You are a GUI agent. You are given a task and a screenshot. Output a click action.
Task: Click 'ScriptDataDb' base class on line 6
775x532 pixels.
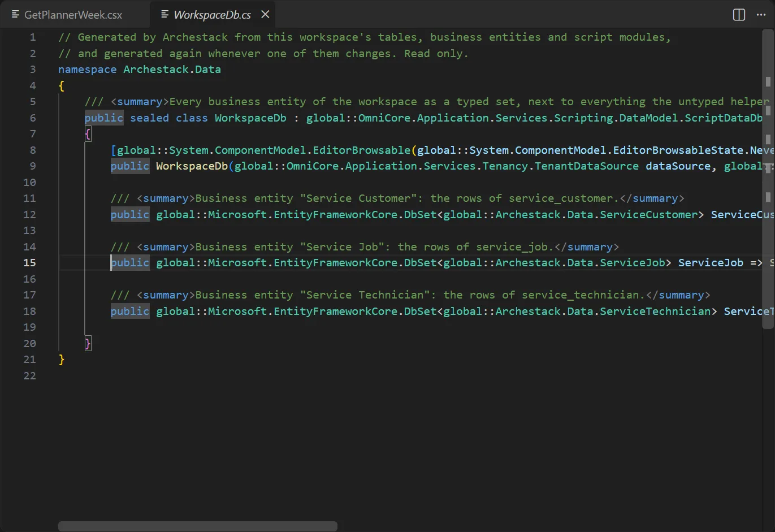[724, 118]
